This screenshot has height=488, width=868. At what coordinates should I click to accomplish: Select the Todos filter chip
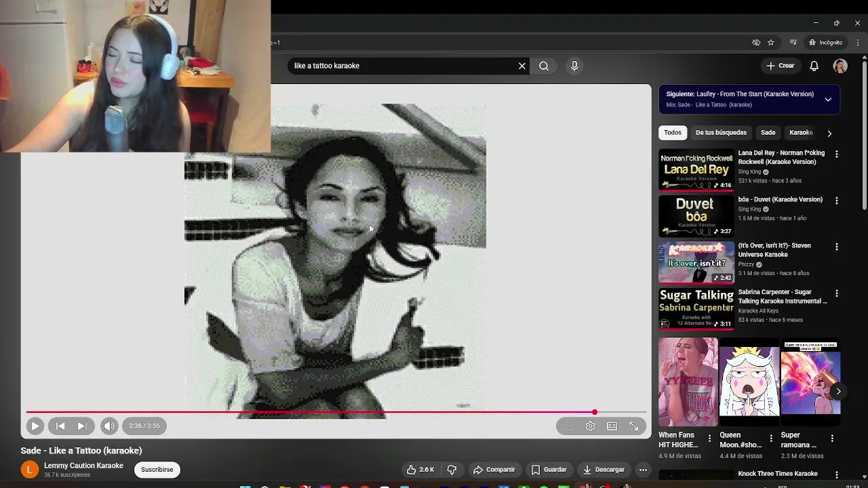673,133
